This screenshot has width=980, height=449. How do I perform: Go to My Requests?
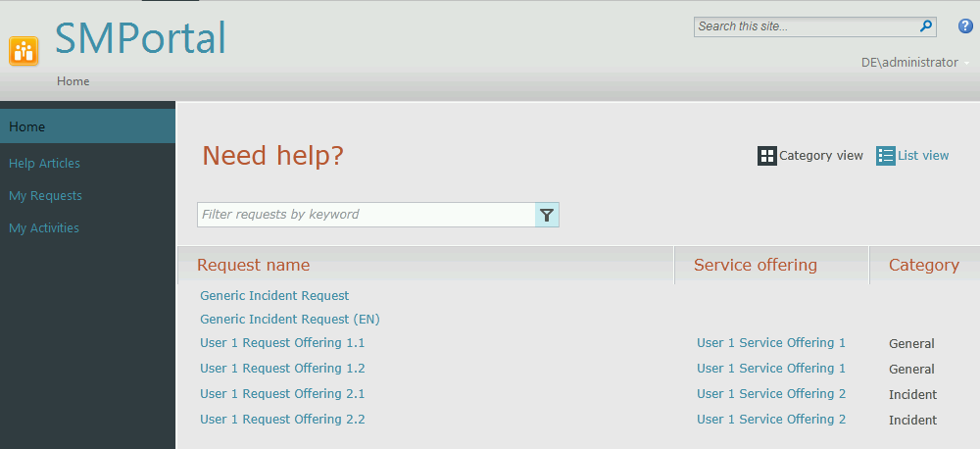tap(45, 196)
